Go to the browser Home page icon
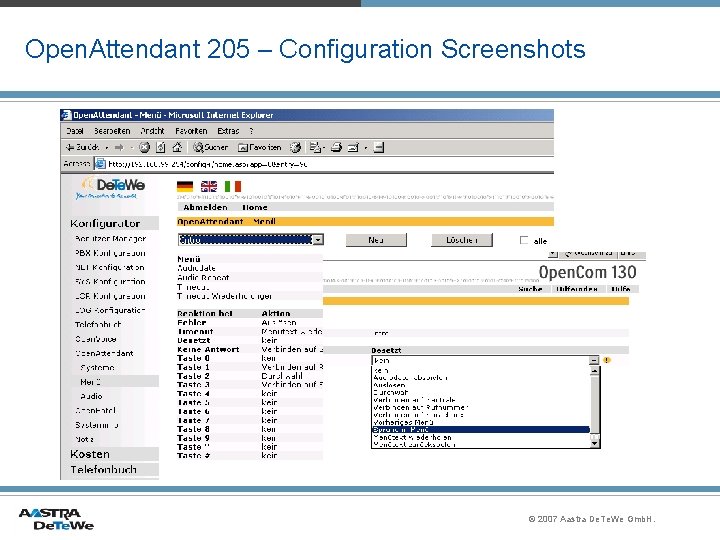This screenshot has height=540, width=720. (177, 147)
